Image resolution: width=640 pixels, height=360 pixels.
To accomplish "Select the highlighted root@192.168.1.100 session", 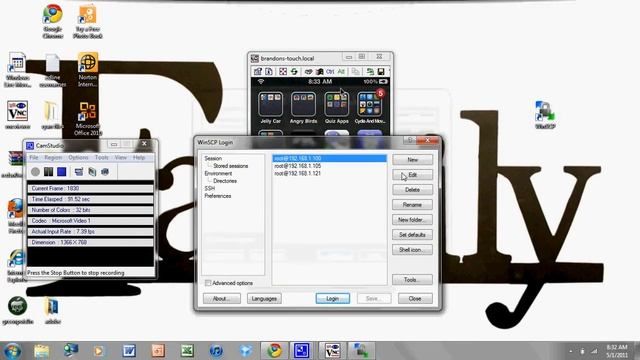I will point(329,158).
